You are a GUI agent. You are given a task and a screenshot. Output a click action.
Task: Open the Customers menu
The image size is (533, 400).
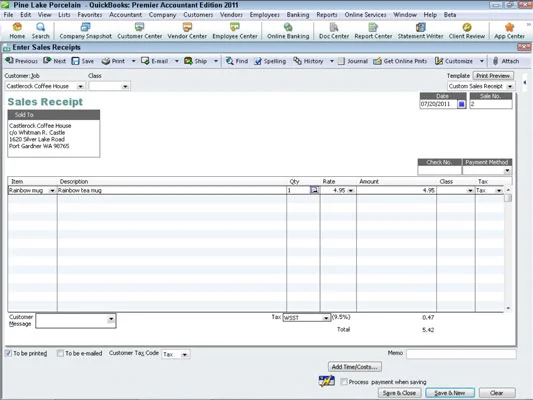tap(198, 15)
